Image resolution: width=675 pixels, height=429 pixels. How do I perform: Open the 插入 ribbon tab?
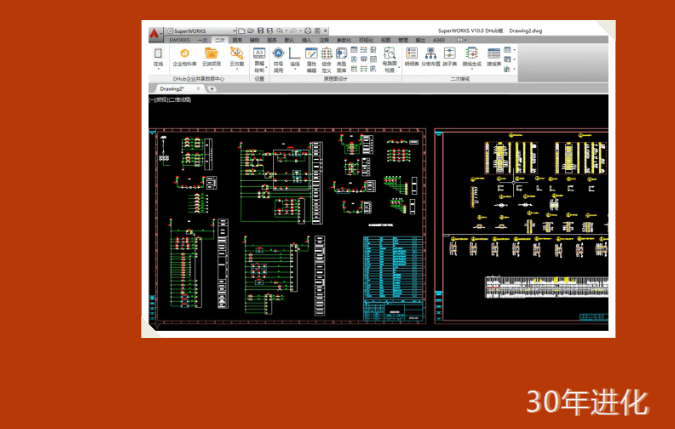click(x=307, y=40)
